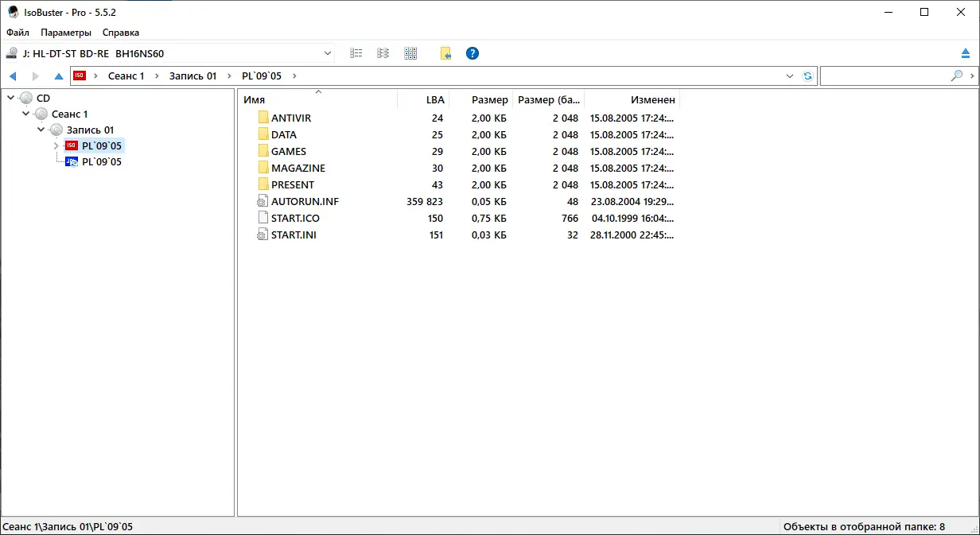This screenshot has width=980, height=535.
Task: Collapse the CD node in the tree
Action: point(11,97)
